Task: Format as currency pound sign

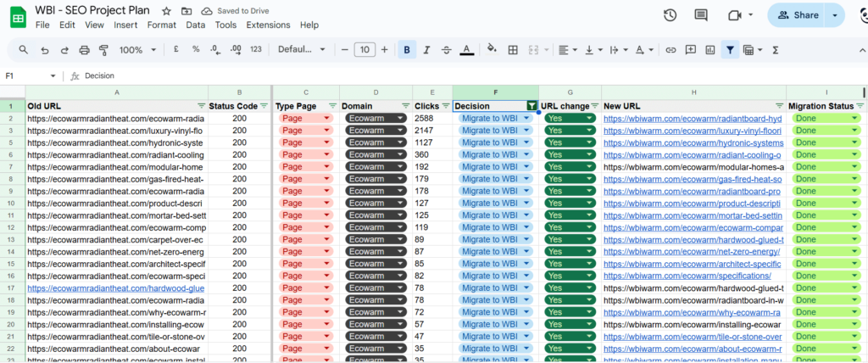Action: tap(176, 49)
